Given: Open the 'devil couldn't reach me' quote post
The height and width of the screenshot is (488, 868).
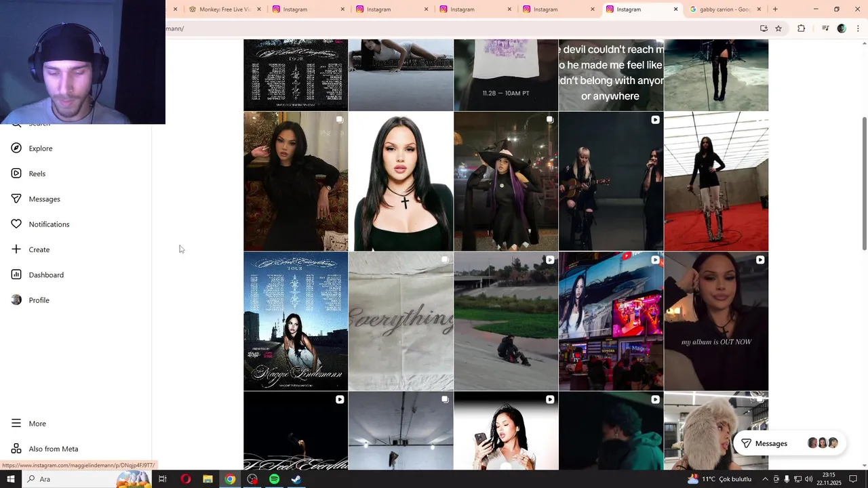Looking at the screenshot, I should pos(611,75).
